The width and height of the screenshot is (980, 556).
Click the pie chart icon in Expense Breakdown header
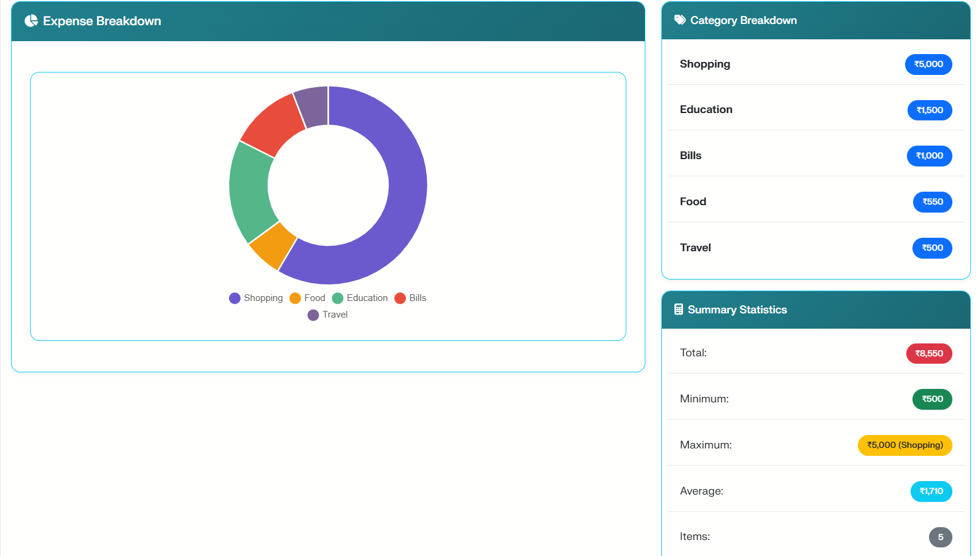31,21
